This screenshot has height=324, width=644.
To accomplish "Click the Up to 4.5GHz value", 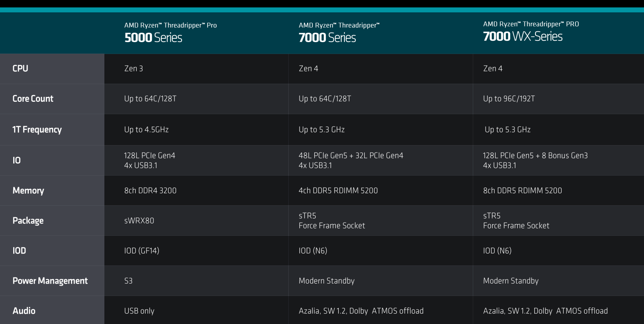I will tap(146, 129).
